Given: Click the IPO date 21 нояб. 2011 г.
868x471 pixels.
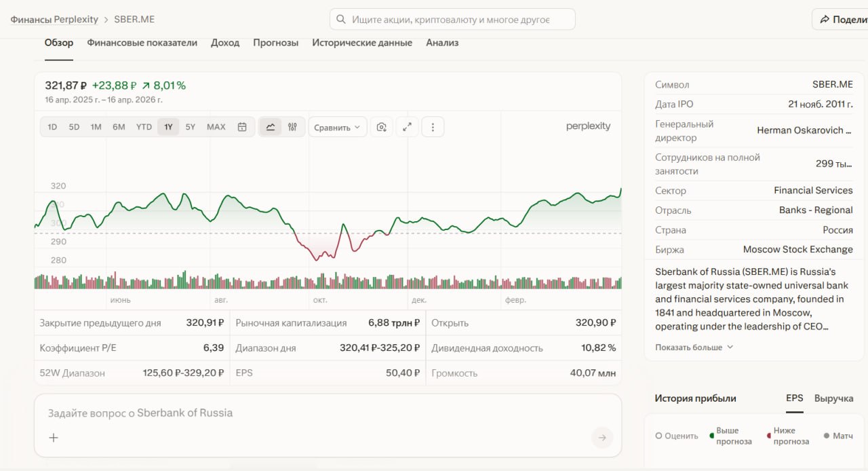Looking at the screenshot, I should coord(821,105).
